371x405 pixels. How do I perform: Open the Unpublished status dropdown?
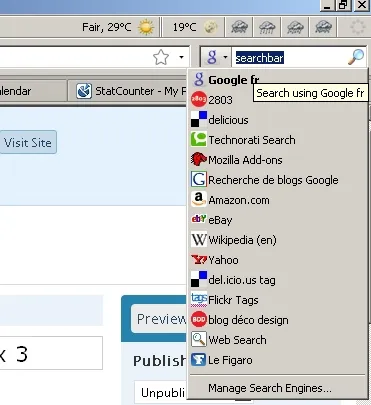pos(161,392)
